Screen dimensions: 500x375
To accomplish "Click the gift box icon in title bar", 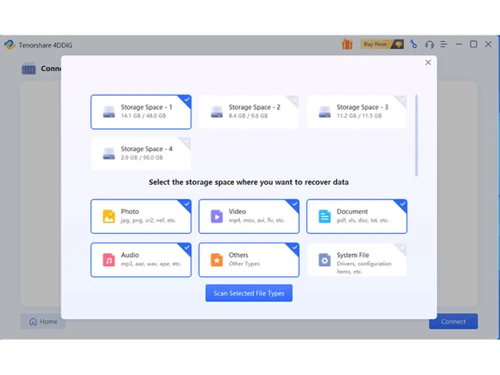I will pos(347,44).
